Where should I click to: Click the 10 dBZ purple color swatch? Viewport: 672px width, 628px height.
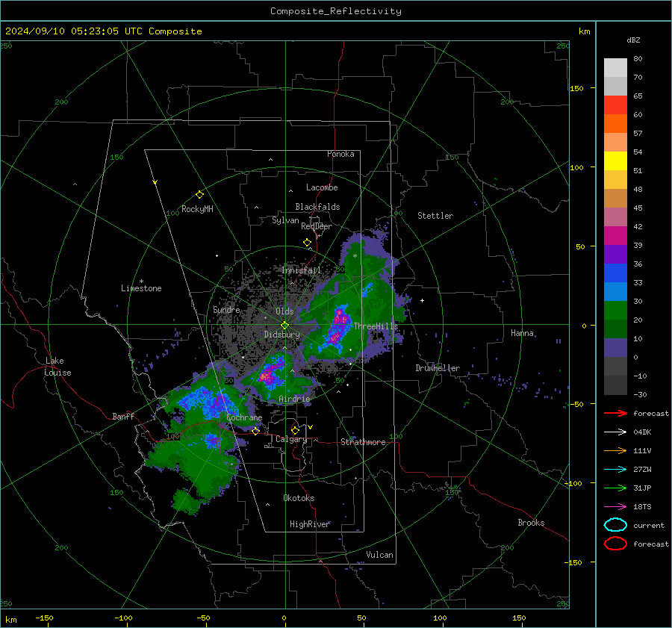tap(615, 347)
